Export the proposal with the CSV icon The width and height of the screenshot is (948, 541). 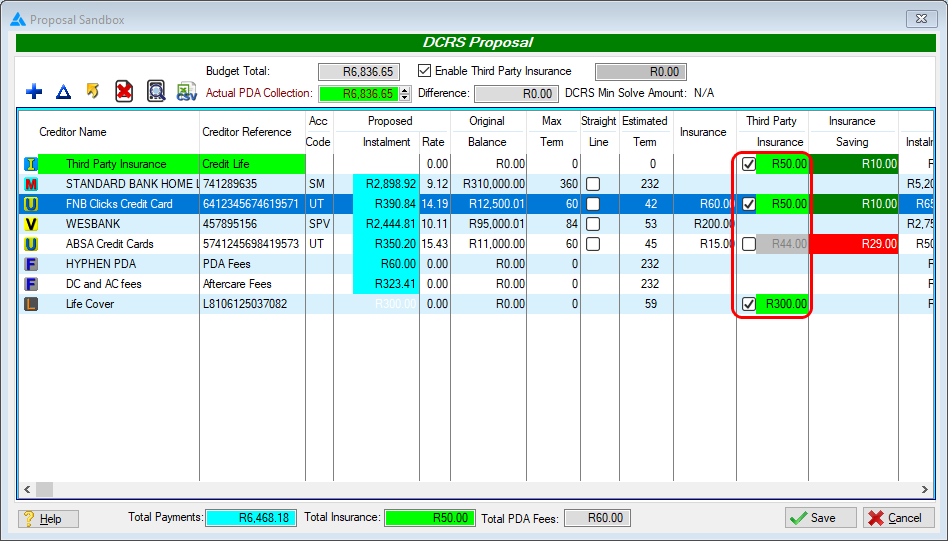pyautogui.click(x=186, y=92)
